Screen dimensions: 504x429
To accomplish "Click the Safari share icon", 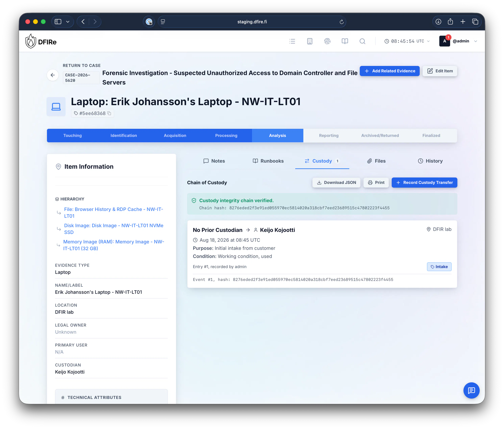I will click(450, 21).
